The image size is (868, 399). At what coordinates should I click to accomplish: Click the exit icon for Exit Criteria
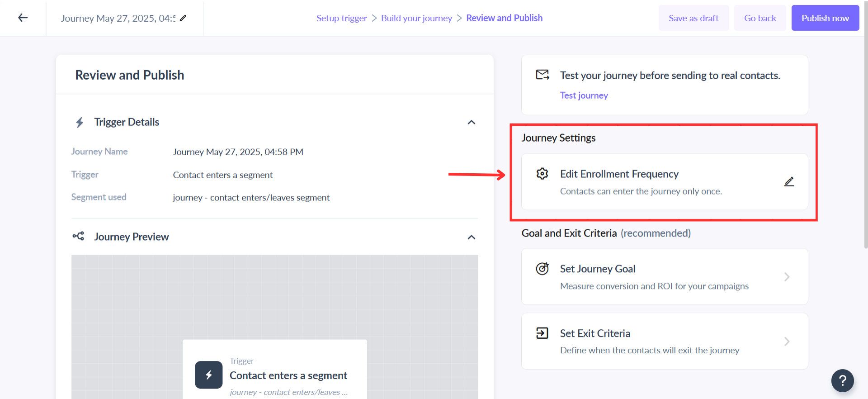(542, 333)
